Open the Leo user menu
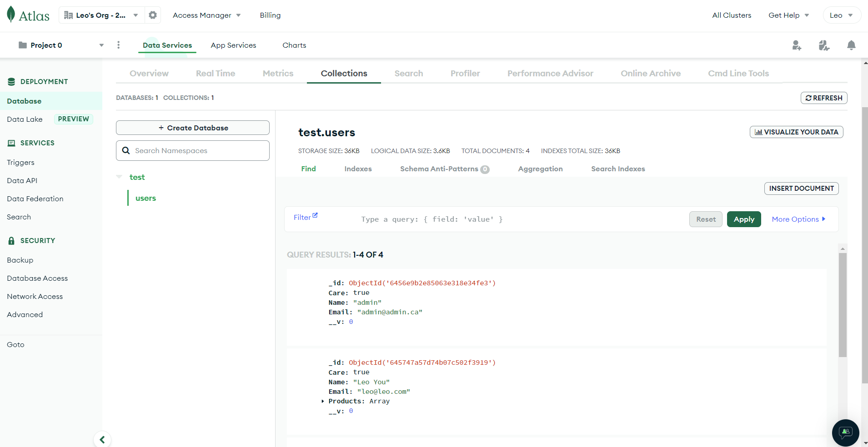The height and width of the screenshot is (447, 868). pyautogui.click(x=842, y=15)
